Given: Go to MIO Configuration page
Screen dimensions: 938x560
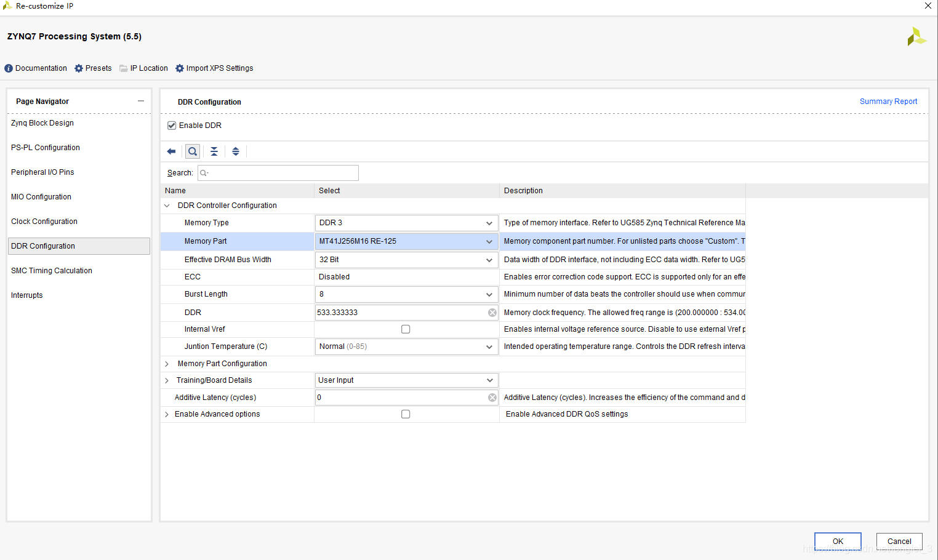Looking at the screenshot, I should click(41, 197).
